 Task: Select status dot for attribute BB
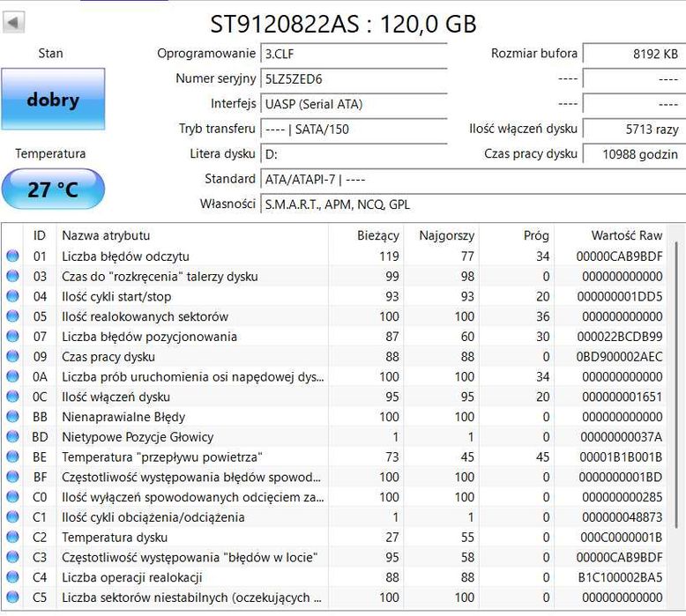(x=12, y=417)
